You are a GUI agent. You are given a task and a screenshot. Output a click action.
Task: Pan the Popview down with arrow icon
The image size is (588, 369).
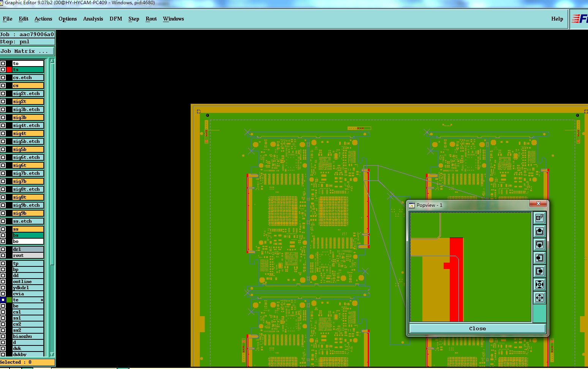click(x=539, y=244)
